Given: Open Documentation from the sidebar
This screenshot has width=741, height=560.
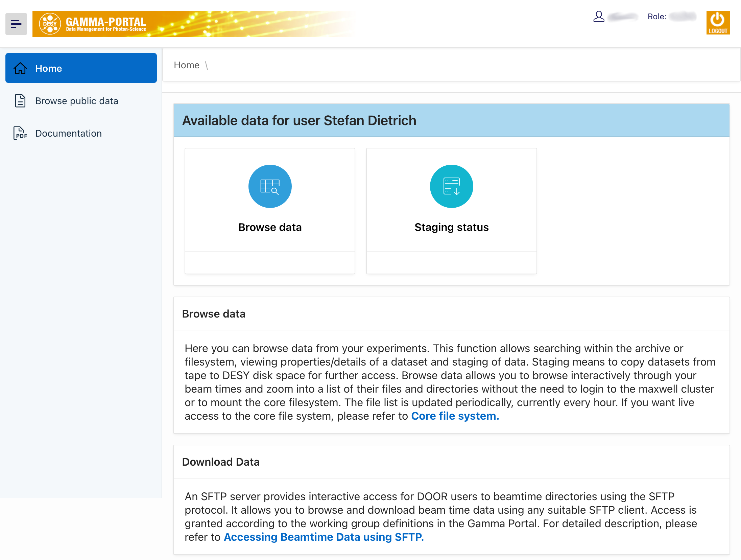Looking at the screenshot, I should point(68,133).
